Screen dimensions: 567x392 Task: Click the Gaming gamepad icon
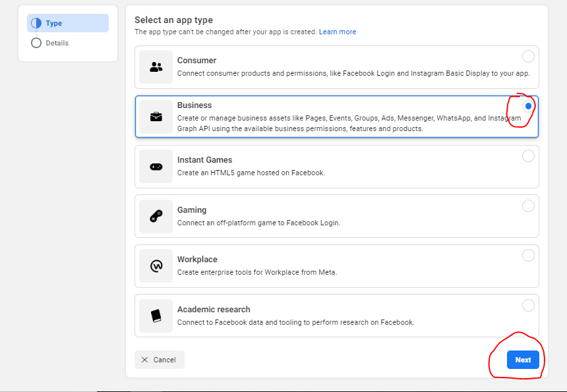pyautogui.click(x=156, y=216)
